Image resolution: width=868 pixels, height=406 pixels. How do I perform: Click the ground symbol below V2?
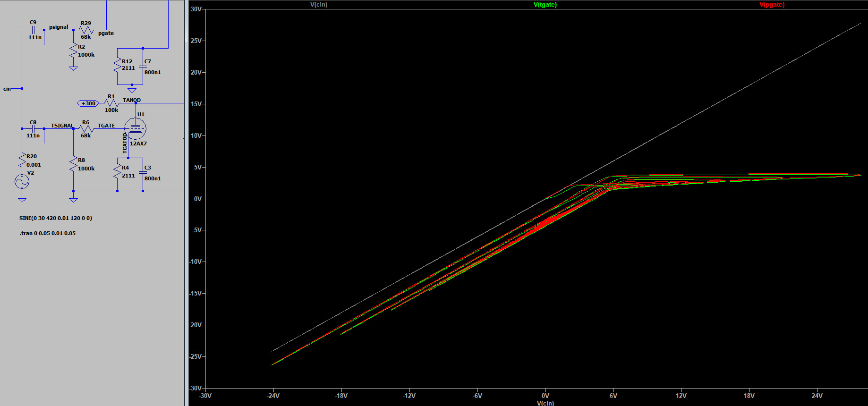pos(22,200)
